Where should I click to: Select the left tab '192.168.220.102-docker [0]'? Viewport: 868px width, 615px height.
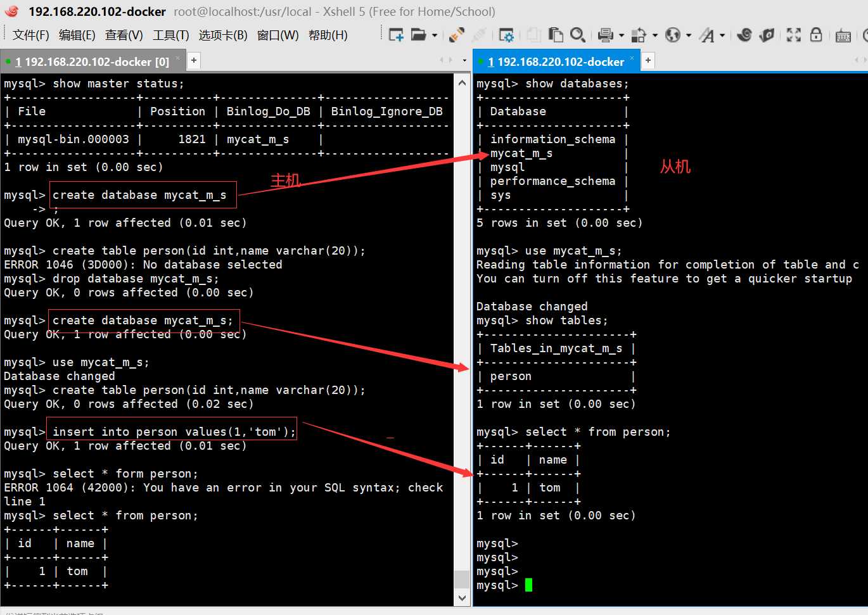(92, 61)
